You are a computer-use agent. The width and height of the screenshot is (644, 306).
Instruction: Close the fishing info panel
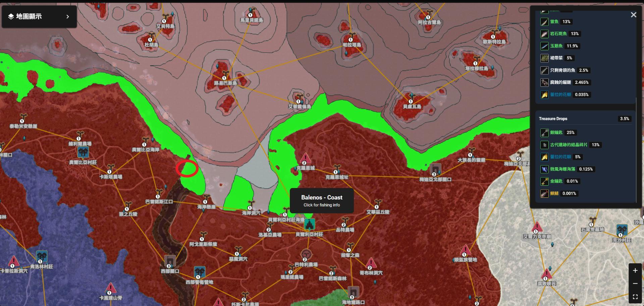coord(633,15)
